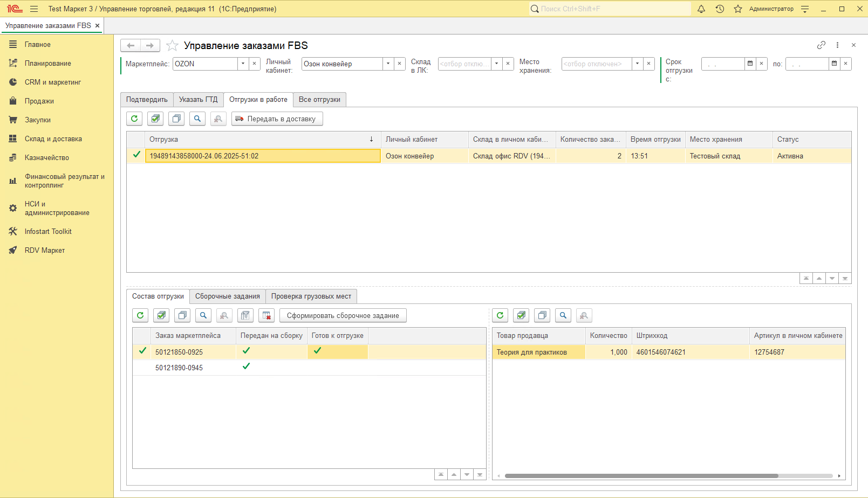Expand the Маркетплейс dropdown showing OZON
Screen dimensions: 868x498
pos(243,64)
